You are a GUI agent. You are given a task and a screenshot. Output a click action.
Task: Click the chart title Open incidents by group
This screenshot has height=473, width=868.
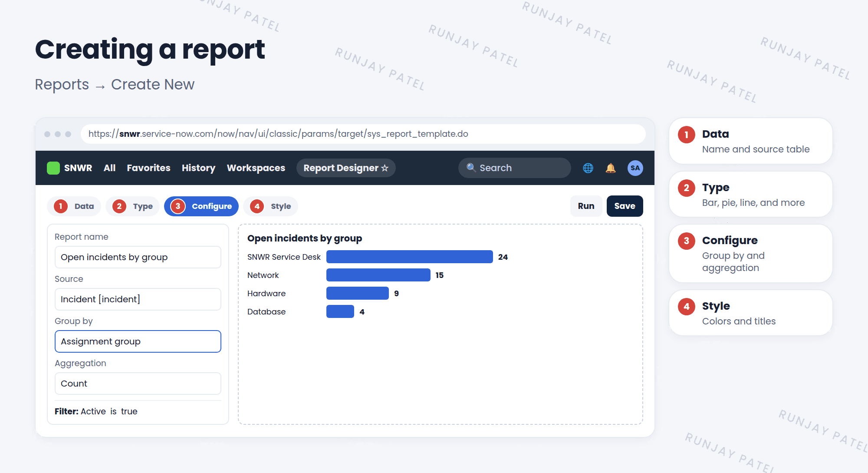click(x=305, y=238)
